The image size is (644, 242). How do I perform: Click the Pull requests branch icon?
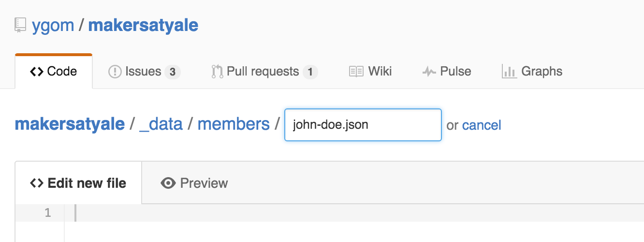tap(217, 72)
